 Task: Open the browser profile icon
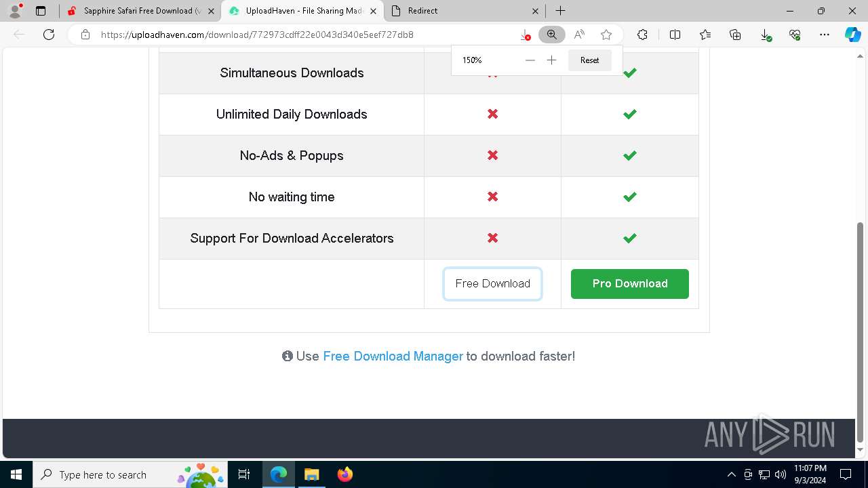15,11
